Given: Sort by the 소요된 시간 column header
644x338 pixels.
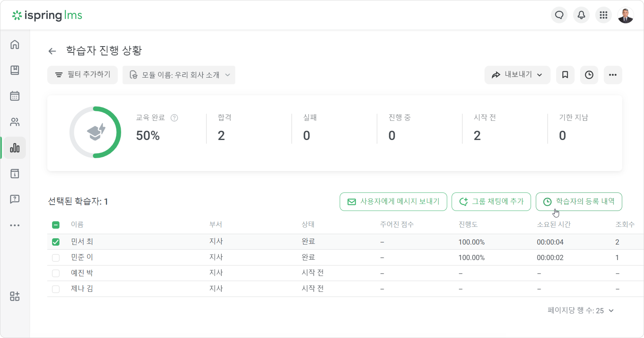Looking at the screenshot, I should [554, 225].
